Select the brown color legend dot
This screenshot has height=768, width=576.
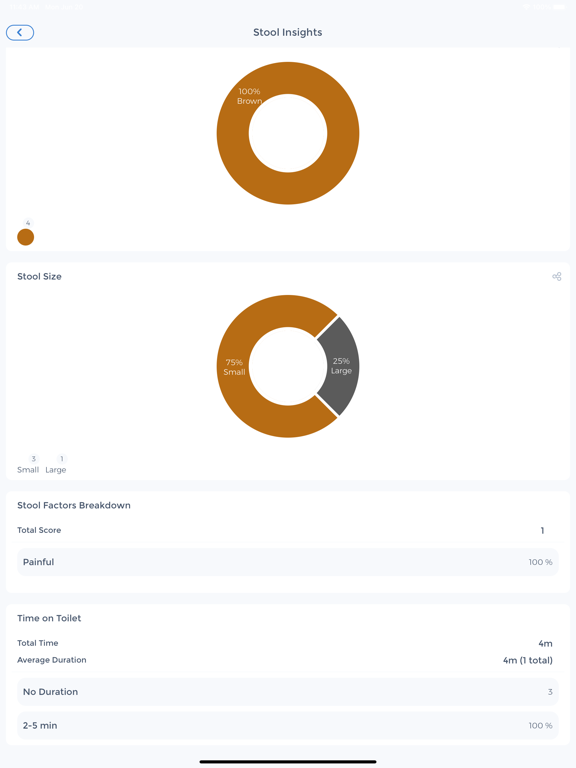[25, 237]
